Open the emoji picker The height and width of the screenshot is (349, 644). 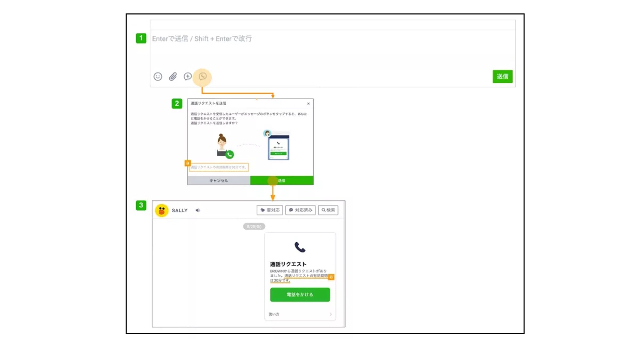158,77
